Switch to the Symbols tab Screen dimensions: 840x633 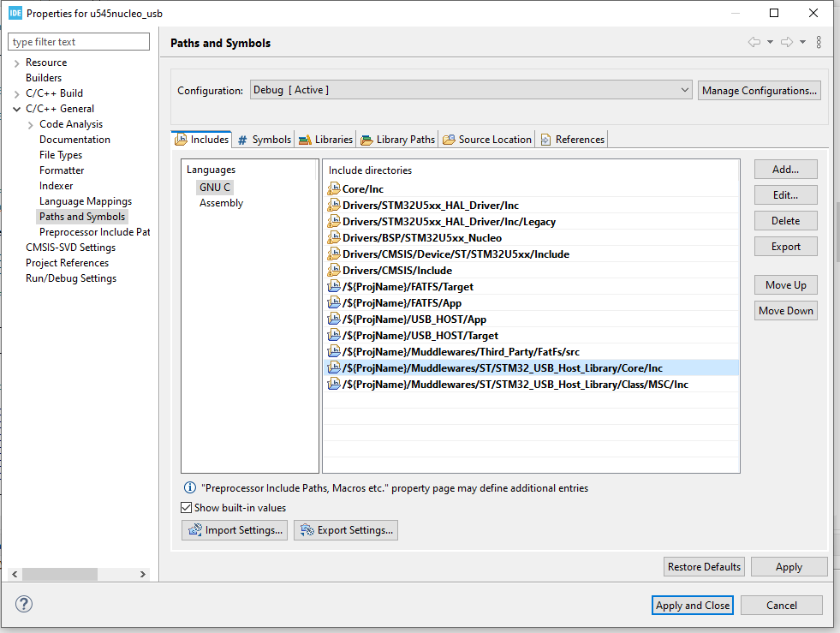pyautogui.click(x=265, y=140)
